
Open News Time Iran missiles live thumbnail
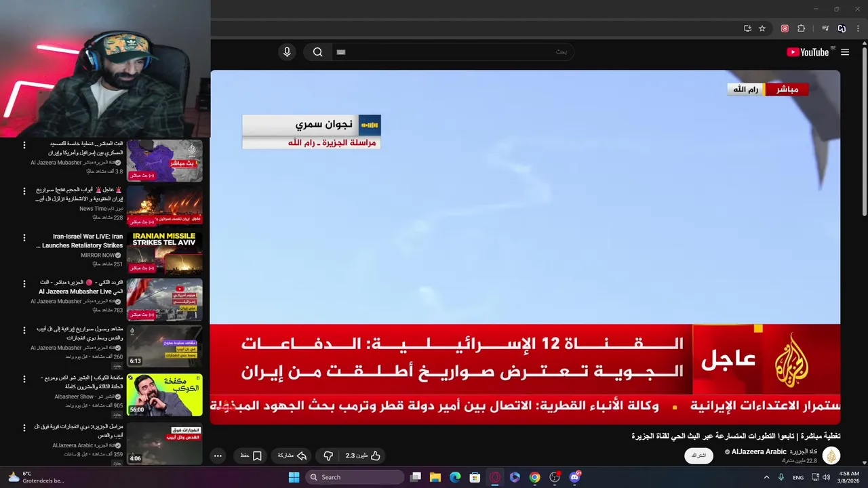[x=165, y=207]
